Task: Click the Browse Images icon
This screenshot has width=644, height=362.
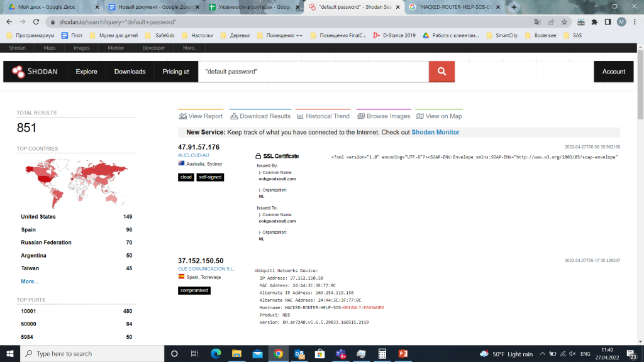Action: tap(360, 116)
